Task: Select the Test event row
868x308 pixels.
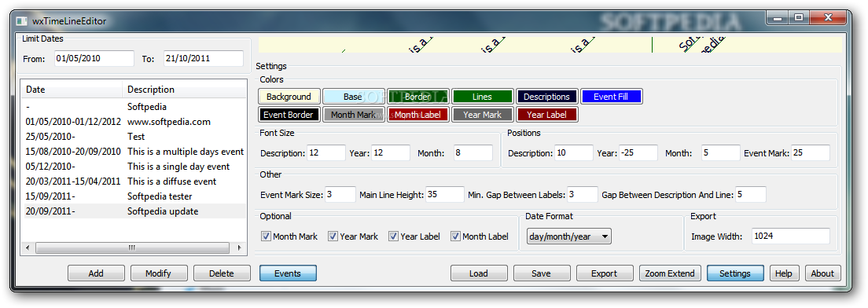Action: coord(134,137)
